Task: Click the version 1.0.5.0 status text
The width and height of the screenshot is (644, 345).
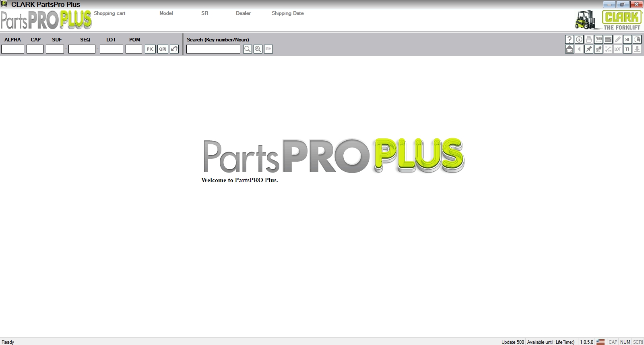Action: click(x=587, y=342)
